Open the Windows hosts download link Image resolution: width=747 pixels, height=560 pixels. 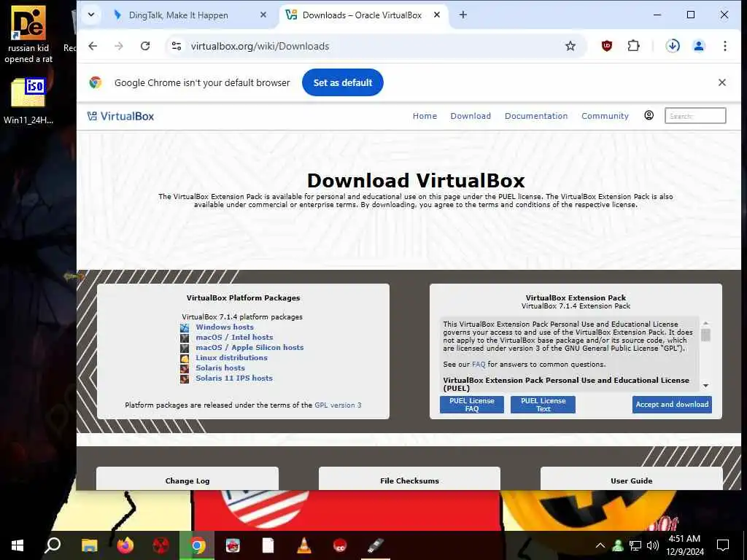pyautogui.click(x=225, y=327)
